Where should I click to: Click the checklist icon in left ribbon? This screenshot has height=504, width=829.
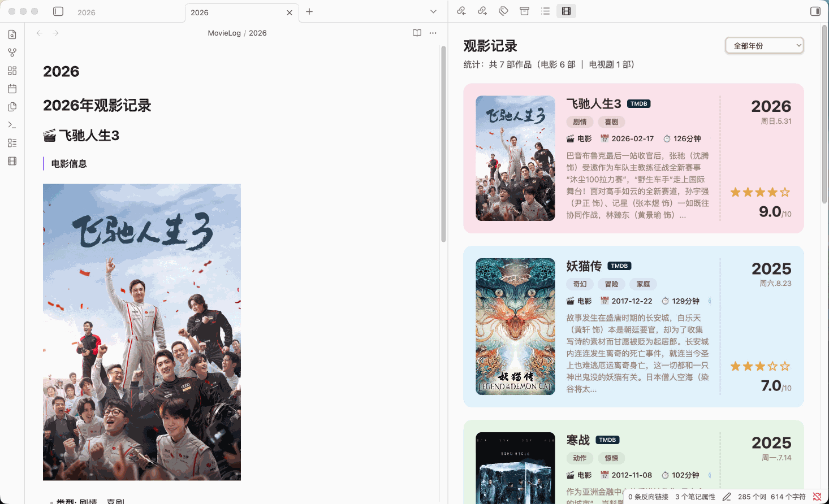coord(12,143)
